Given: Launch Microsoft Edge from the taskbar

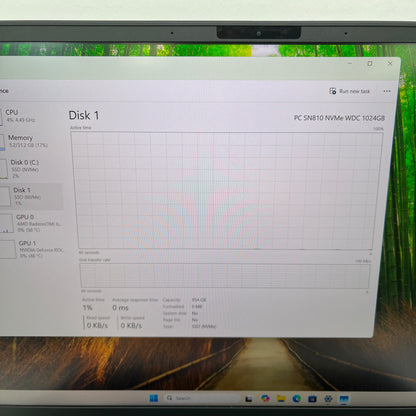Looking at the screenshot, I should click(x=297, y=398).
